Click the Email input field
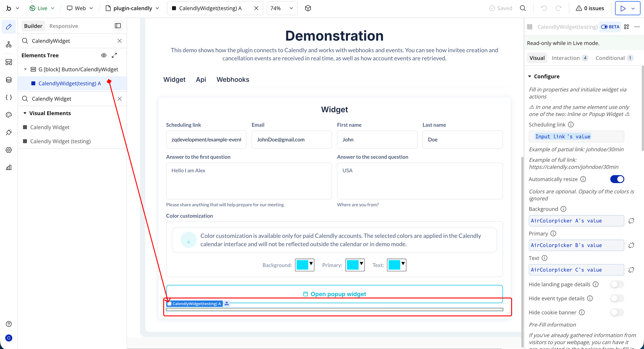 pyautogui.click(x=292, y=140)
